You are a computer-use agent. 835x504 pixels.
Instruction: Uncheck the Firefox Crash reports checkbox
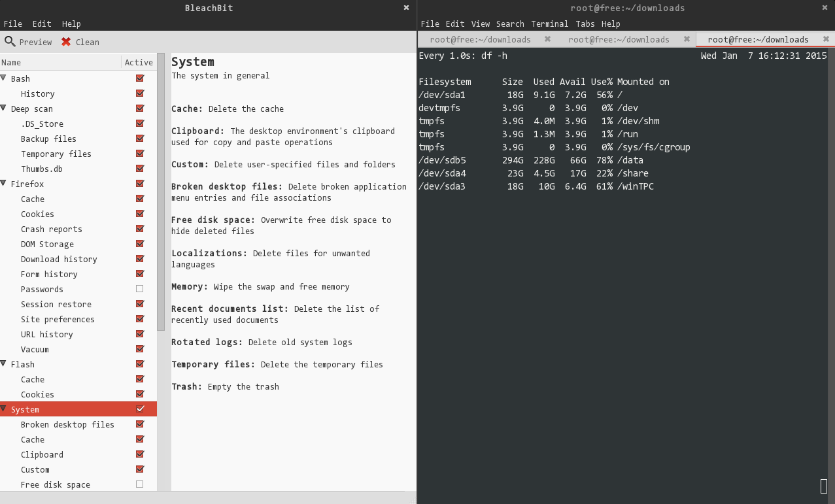point(139,229)
